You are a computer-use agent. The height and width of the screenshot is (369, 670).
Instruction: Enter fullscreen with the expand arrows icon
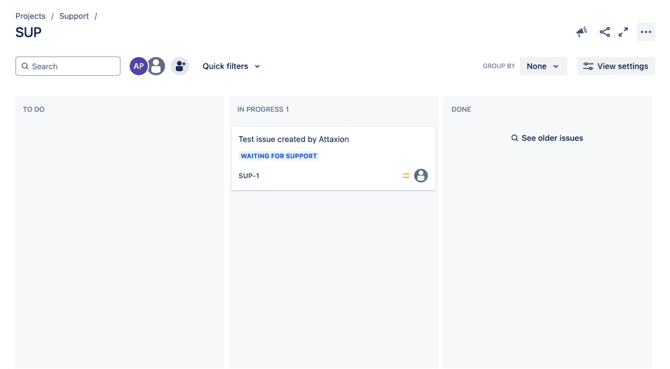pyautogui.click(x=623, y=32)
